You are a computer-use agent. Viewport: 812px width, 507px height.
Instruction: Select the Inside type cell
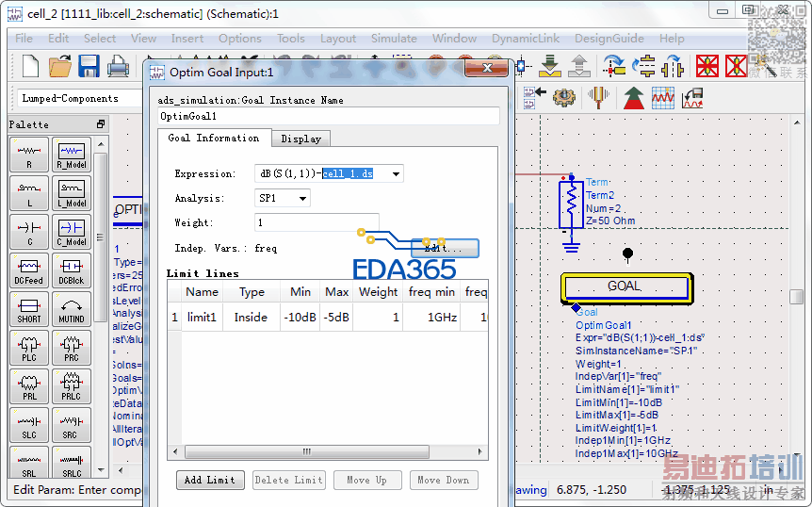click(x=252, y=317)
